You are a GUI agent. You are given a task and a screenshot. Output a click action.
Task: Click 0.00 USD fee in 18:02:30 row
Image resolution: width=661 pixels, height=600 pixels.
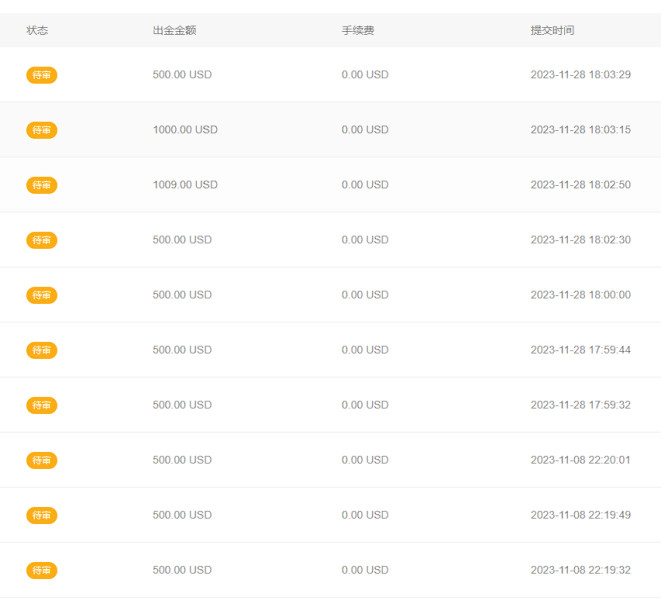click(365, 239)
